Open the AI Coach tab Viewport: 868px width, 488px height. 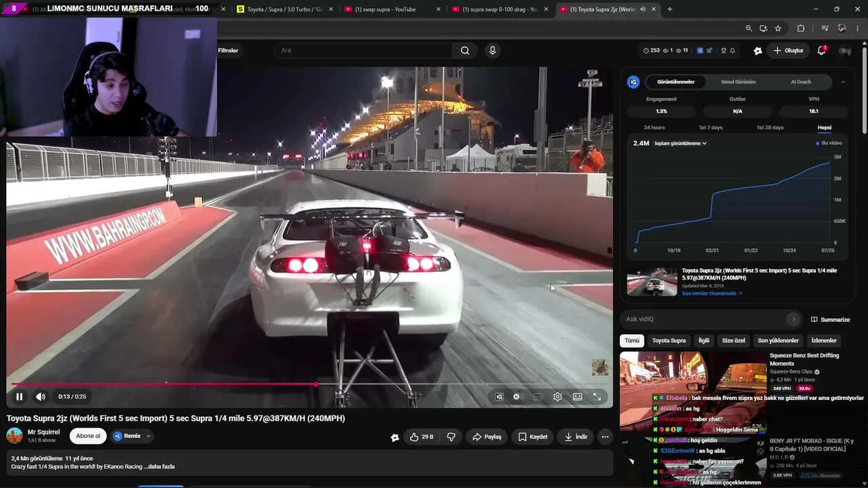coord(801,82)
